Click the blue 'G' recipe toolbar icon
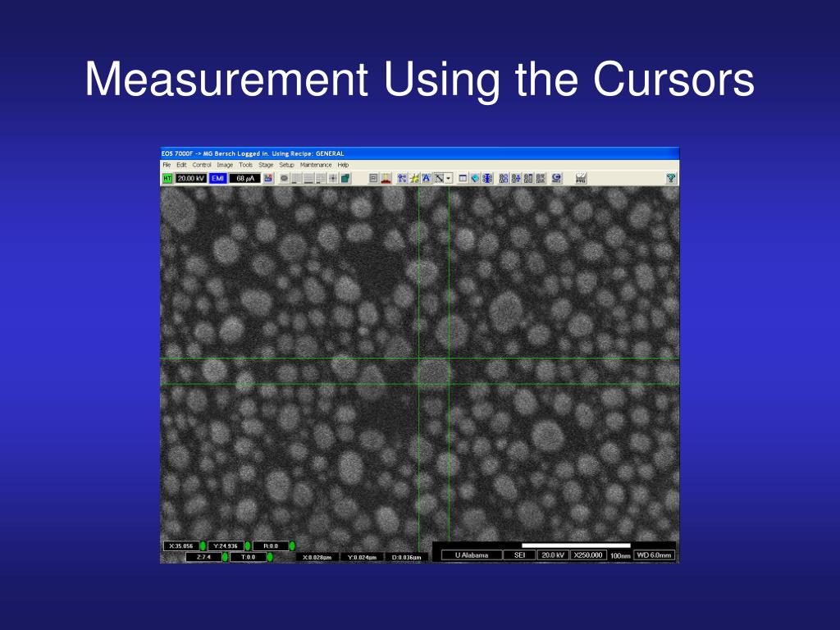This screenshot has width=840, height=630. [557, 178]
